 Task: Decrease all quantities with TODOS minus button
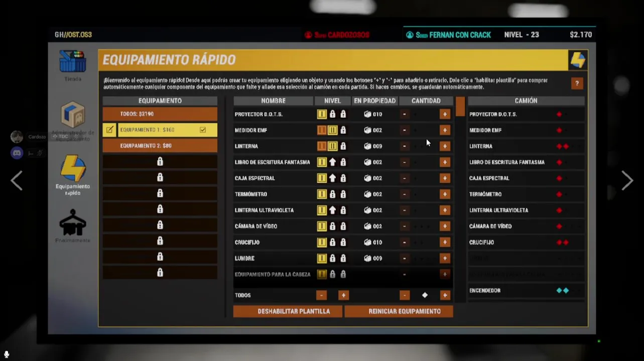tap(405, 295)
